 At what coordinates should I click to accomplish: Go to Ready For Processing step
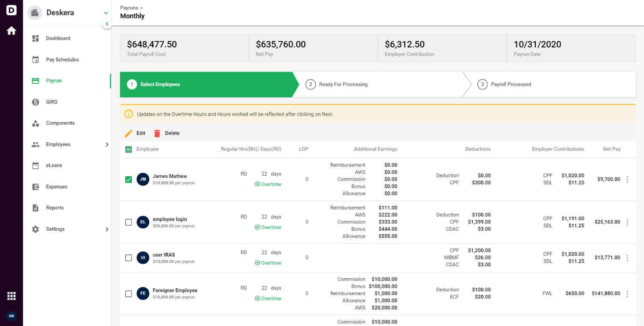(343, 84)
